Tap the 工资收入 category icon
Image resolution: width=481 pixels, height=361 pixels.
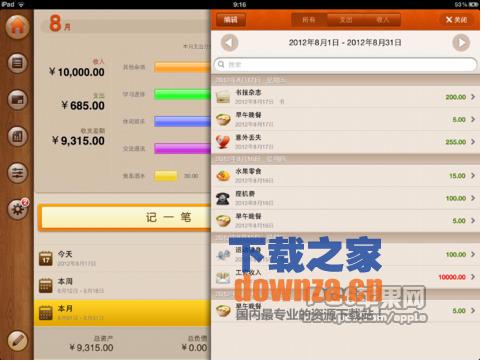click(223, 277)
